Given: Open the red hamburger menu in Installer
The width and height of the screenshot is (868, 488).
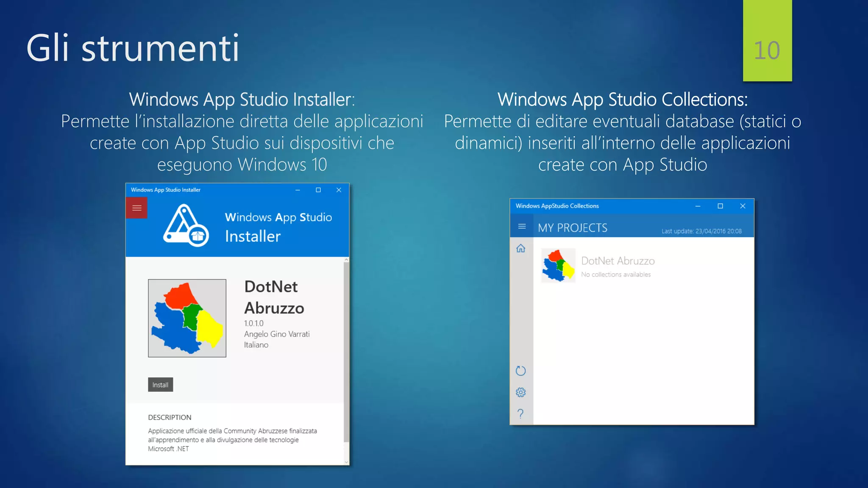Looking at the screenshot, I should tap(136, 208).
